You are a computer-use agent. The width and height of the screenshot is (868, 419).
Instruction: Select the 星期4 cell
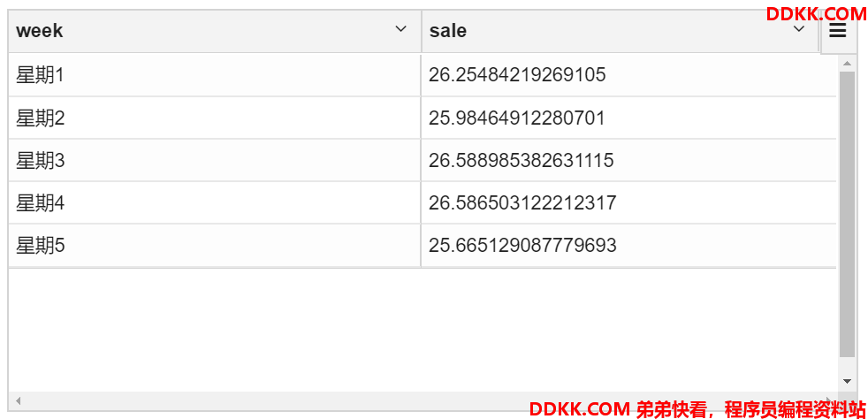tap(215, 203)
